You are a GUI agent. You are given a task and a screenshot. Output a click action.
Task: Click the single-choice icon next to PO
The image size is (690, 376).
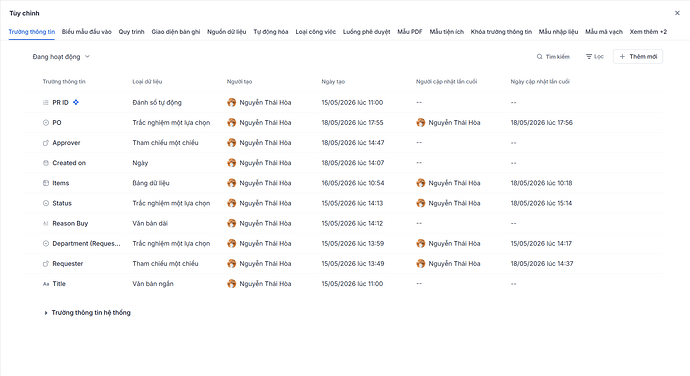click(x=45, y=123)
